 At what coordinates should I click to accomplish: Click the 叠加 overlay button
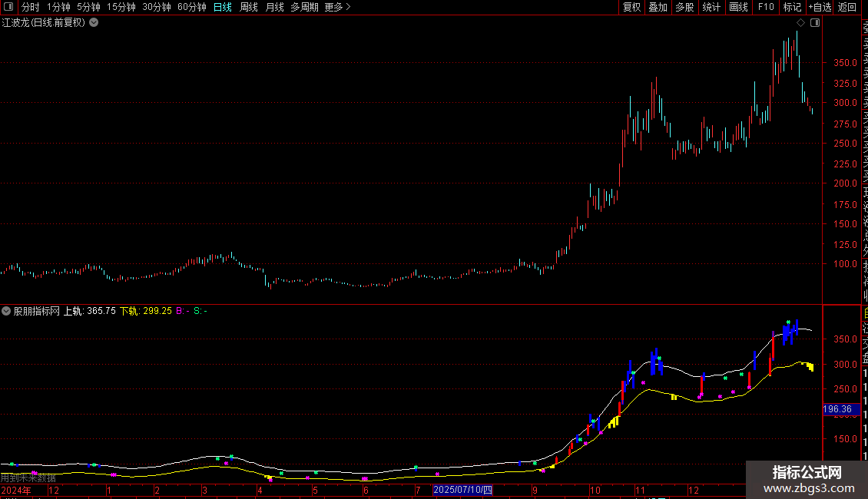coord(658,7)
